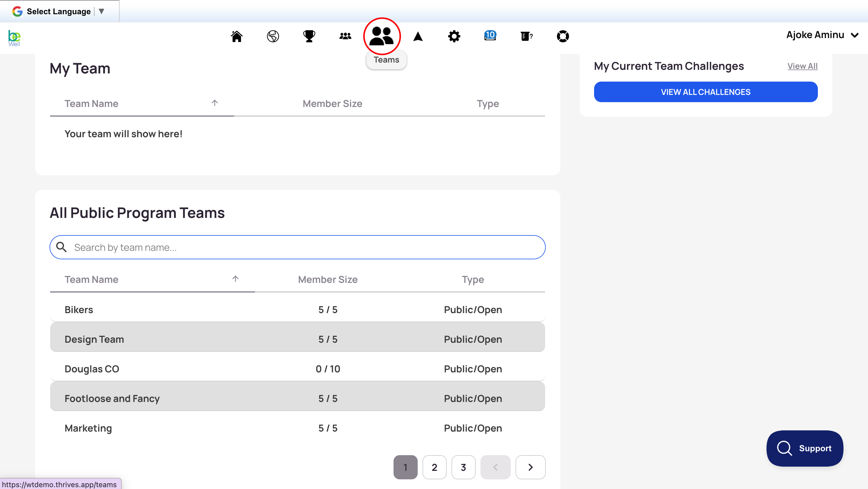
Task: Sort All Public Program Teams by Team Name arrow
Action: pos(236,279)
